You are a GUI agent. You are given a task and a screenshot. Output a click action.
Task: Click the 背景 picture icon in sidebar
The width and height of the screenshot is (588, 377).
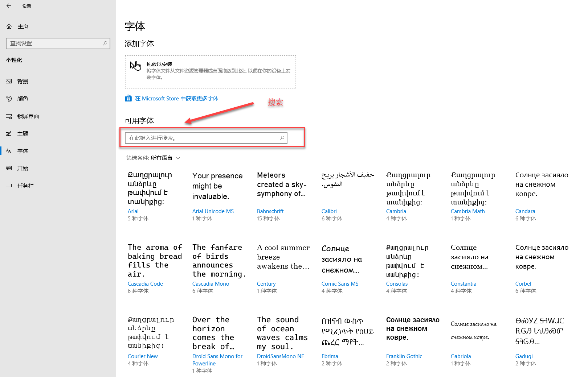[9, 81]
